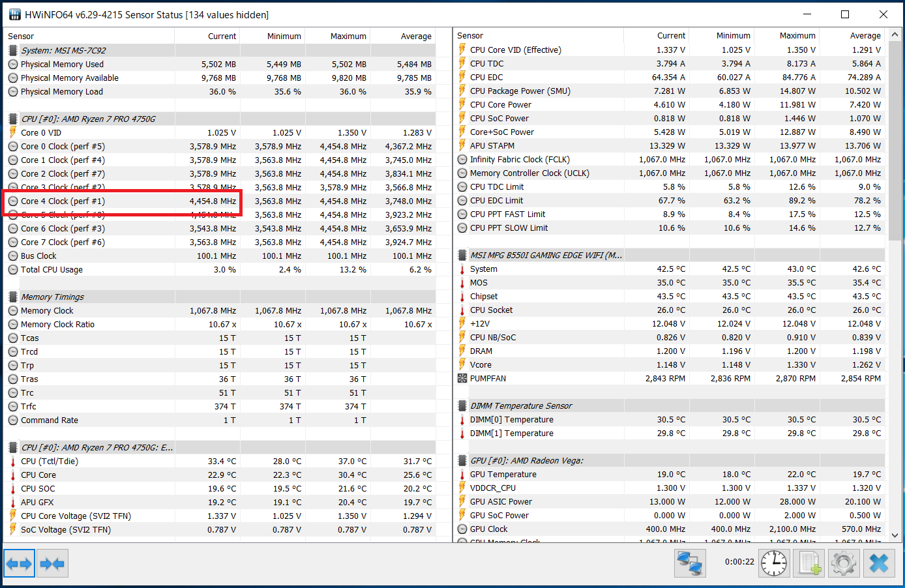Click the icon beside Total CPU Usage

[13, 269]
